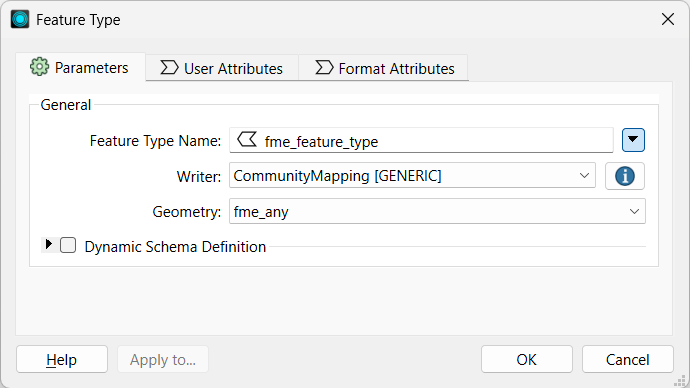The image size is (690, 388).
Task: Click the FME app icon in title bar
Action: tap(20, 19)
